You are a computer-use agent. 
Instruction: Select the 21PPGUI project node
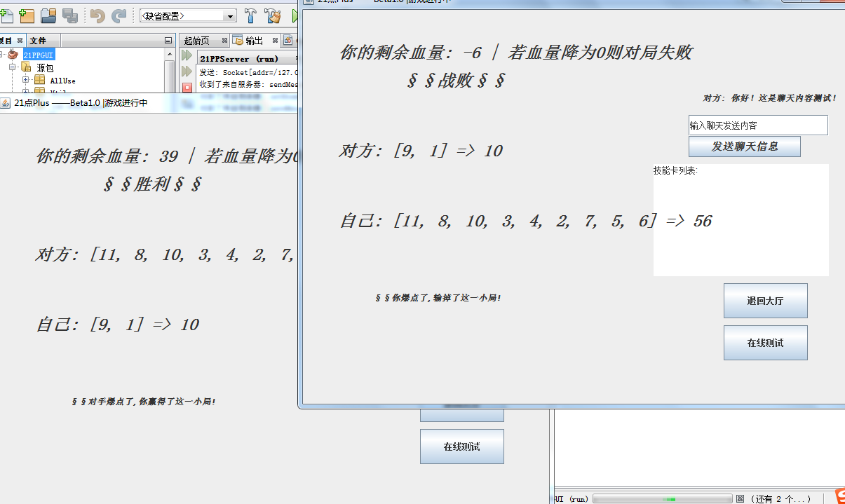coord(38,55)
